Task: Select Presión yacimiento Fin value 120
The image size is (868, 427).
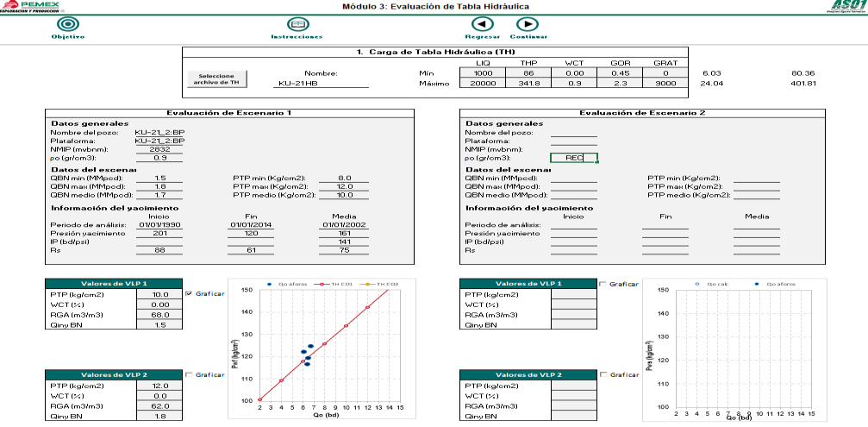Action: pyautogui.click(x=251, y=233)
